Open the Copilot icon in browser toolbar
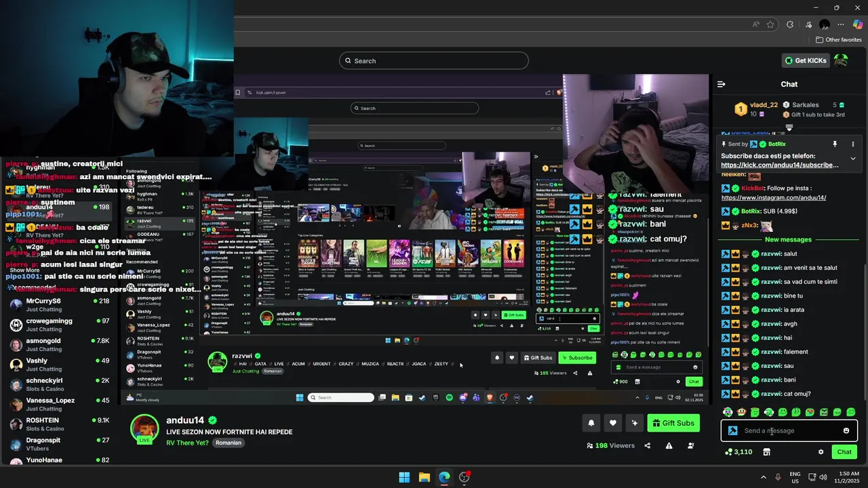868x488 pixels. point(858,24)
